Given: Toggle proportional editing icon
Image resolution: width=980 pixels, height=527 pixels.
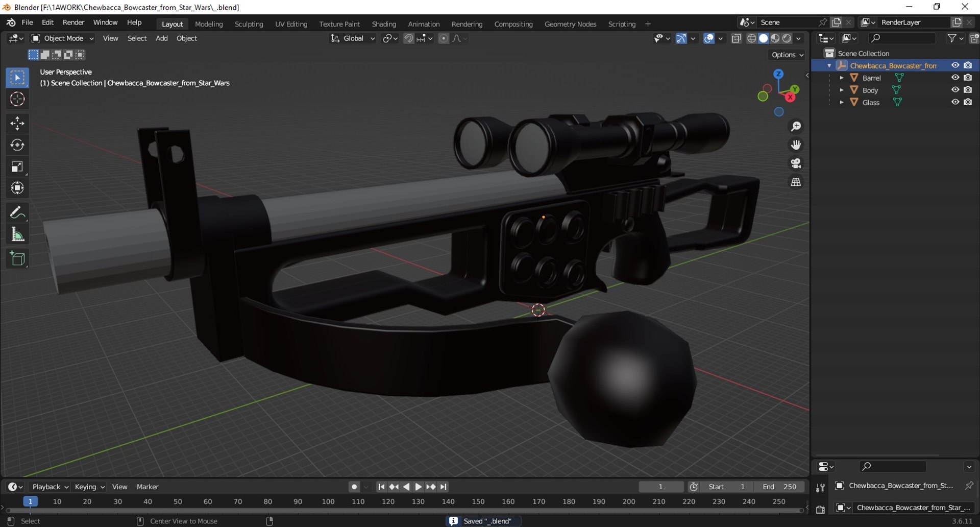Looking at the screenshot, I should 444,38.
